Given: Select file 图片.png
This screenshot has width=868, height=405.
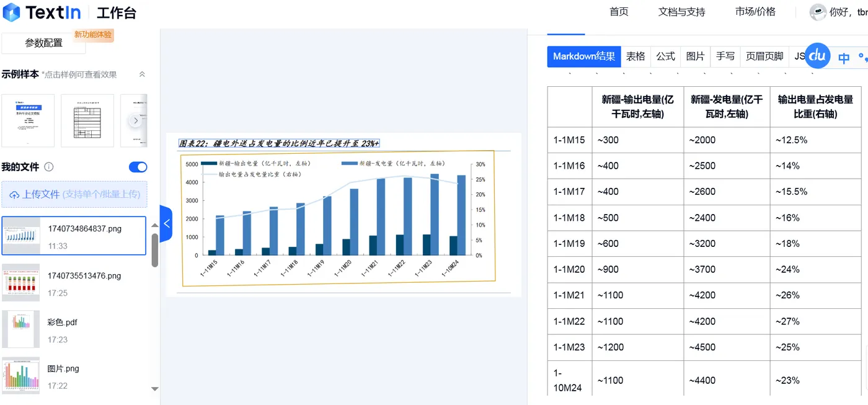Looking at the screenshot, I should (74, 376).
